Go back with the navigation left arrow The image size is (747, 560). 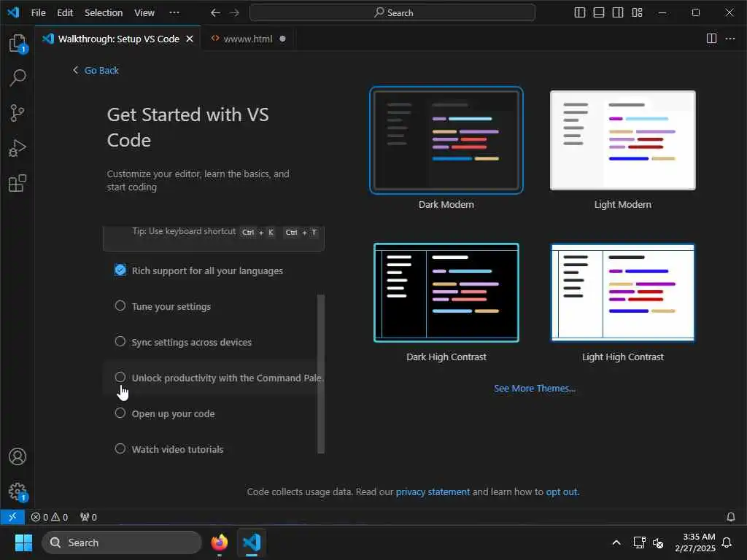pos(215,13)
